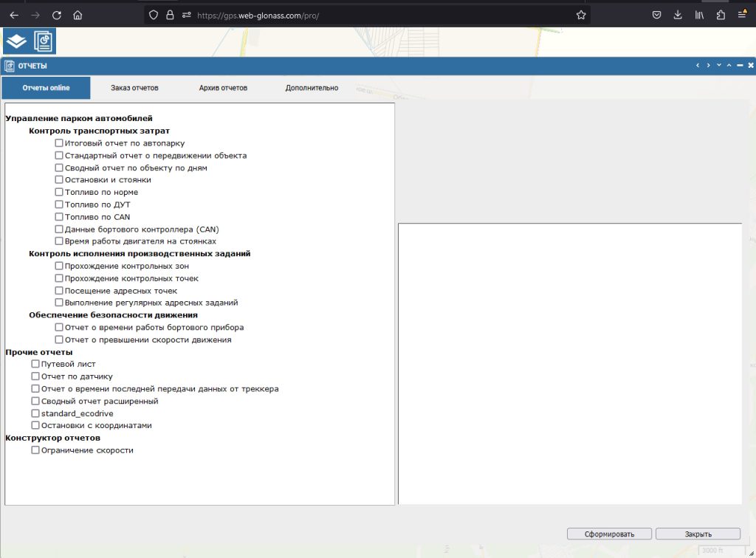The image size is (756, 558).
Task: Go to the browser home page
Action: tap(78, 15)
